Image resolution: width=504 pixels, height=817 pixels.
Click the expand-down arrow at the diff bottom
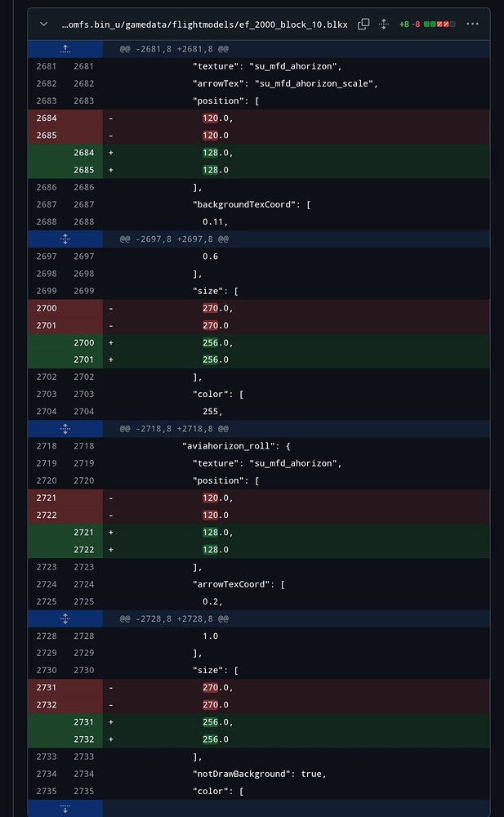pos(65,808)
